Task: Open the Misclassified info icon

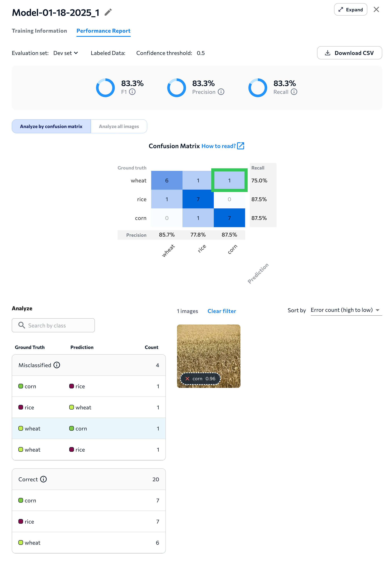Action: [57, 365]
